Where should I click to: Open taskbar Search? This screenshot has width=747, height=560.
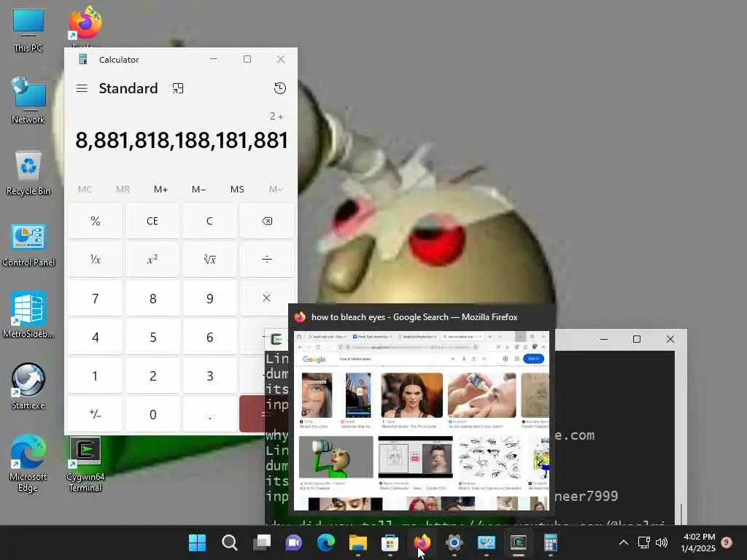(x=229, y=542)
